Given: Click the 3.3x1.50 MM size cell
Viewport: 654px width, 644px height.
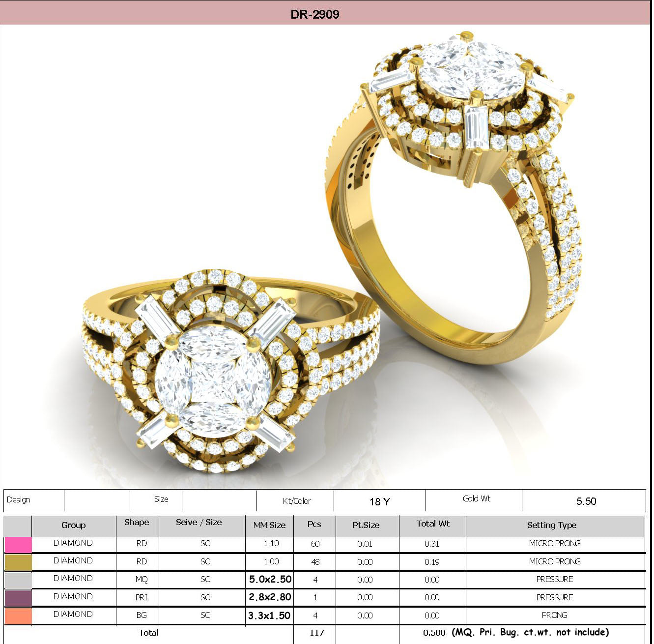Looking at the screenshot, I should point(269,615).
